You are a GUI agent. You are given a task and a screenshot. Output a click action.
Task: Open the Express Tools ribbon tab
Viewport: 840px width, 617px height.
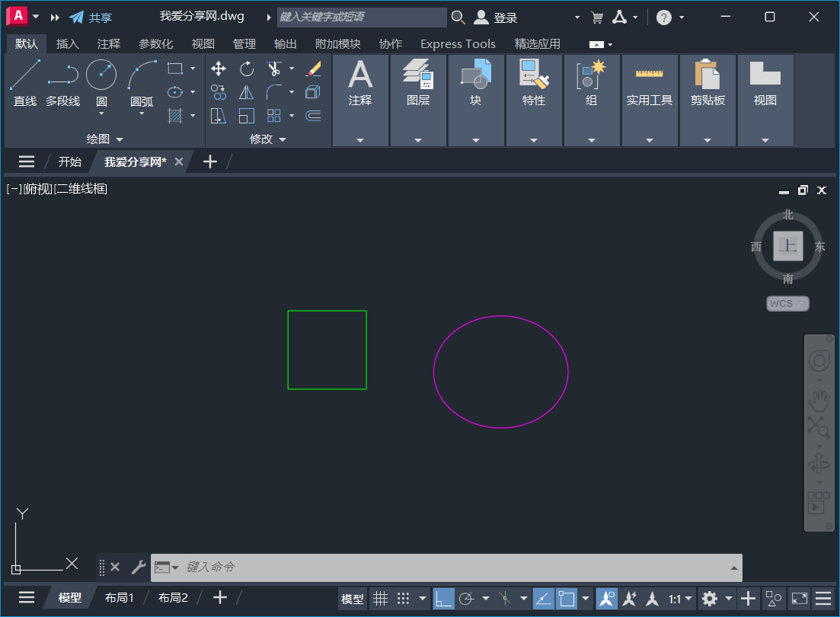(458, 44)
